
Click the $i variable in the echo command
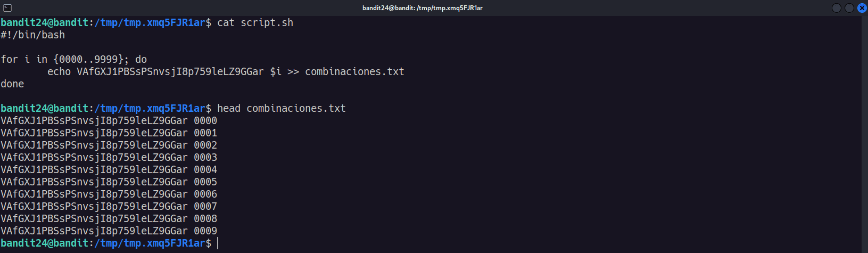(276, 72)
